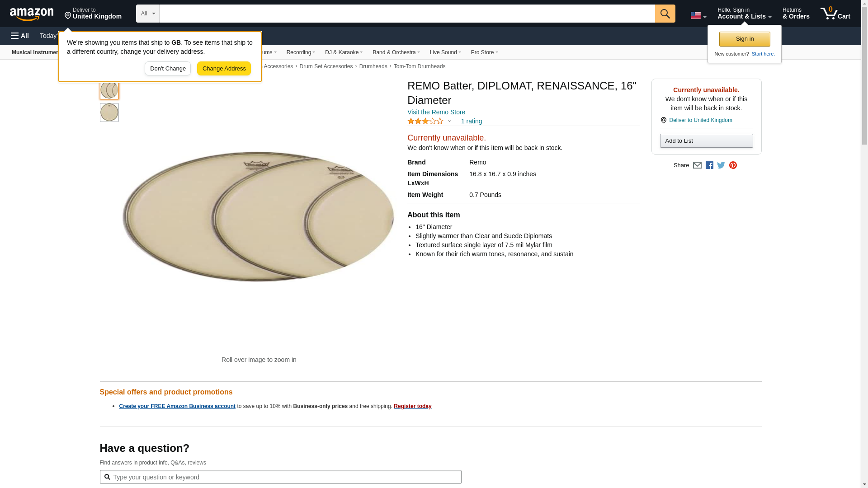
Task: Share product on Facebook icon
Action: (709, 165)
